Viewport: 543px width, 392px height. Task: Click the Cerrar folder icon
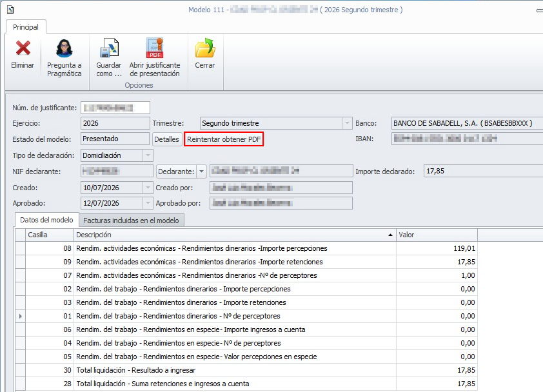pyautogui.click(x=205, y=48)
